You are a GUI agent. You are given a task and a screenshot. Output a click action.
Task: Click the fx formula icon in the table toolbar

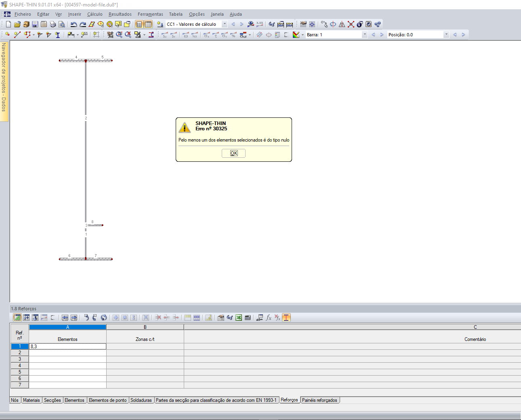tap(269, 318)
